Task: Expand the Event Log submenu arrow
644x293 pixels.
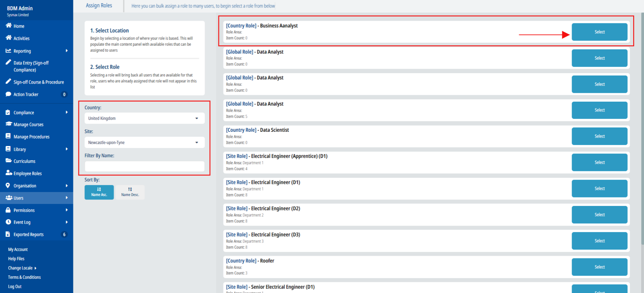Action: 66,222
